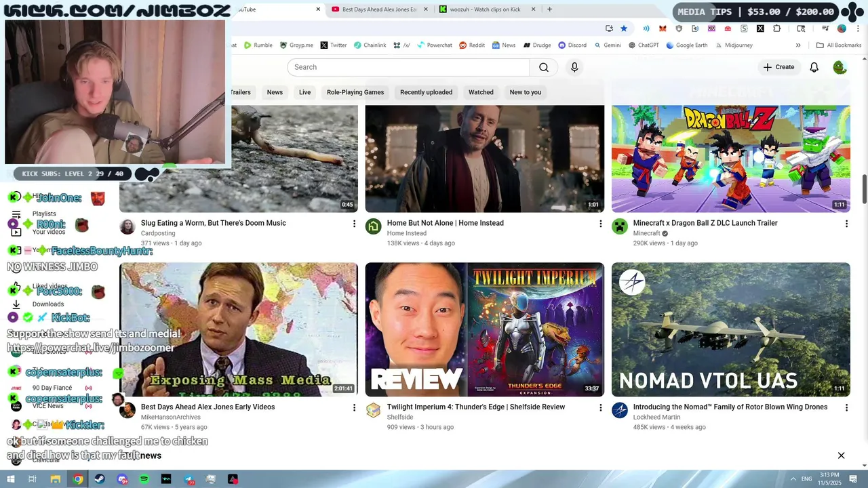Select the New to you chip
Image resolution: width=868 pixels, height=488 pixels.
click(526, 92)
